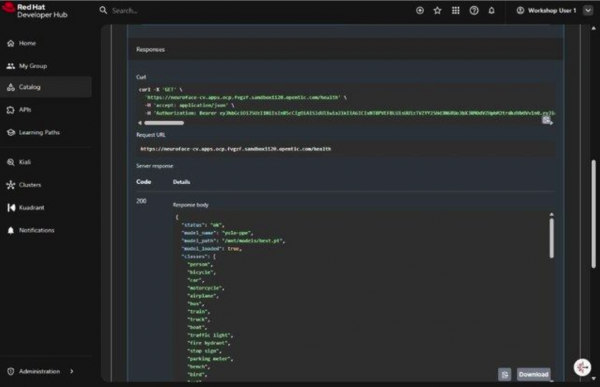Open notifications bell in top header
This screenshot has height=387, width=600.
pos(491,11)
